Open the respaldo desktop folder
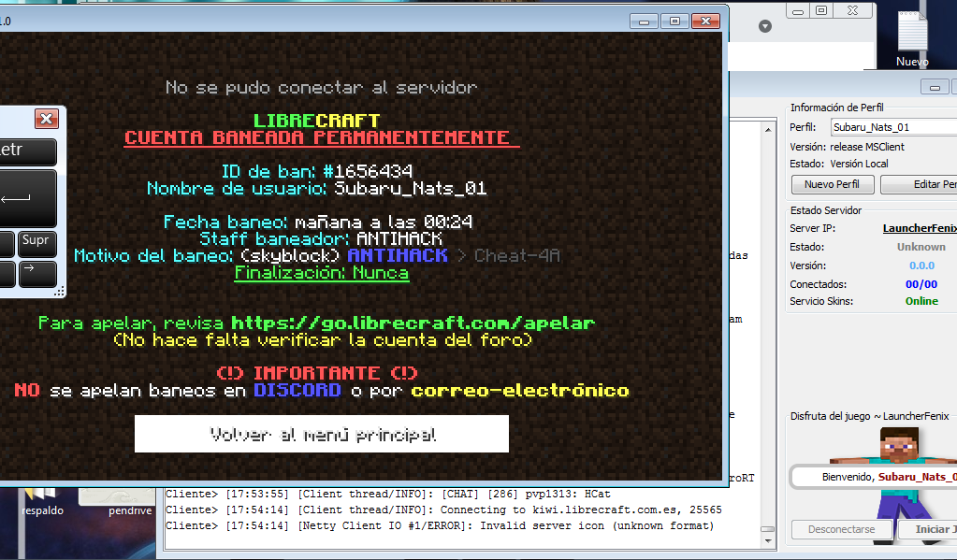This screenshot has width=957, height=560. tap(42, 498)
